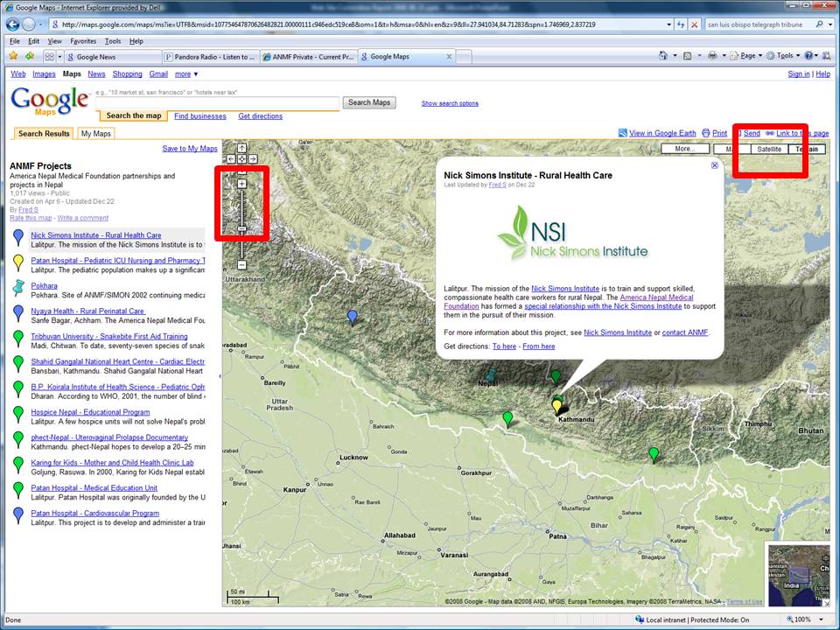Pan the map up with arrow button
This screenshot has width=840, height=630.
[241, 149]
